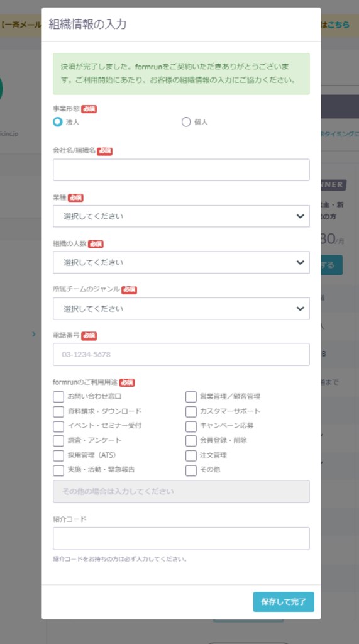Select the 個人 radio button
Image resolution: width=359 pixels, height=644 pixels.
186,122
